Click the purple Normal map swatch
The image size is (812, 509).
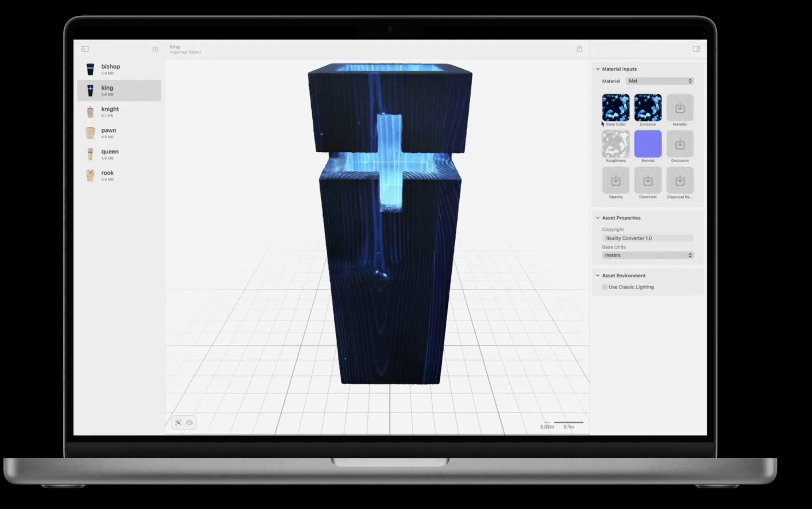pos(648,144)
